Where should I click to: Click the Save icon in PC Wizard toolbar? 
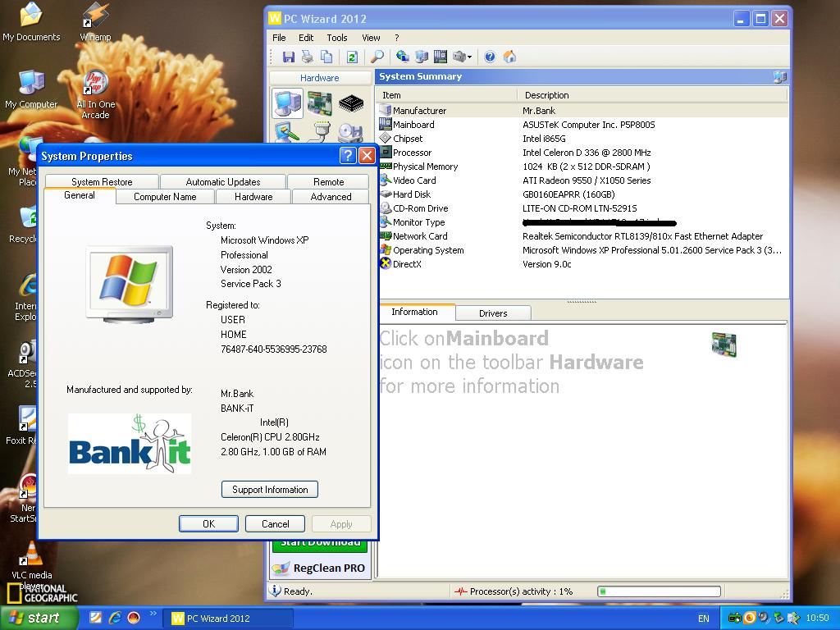288,57
